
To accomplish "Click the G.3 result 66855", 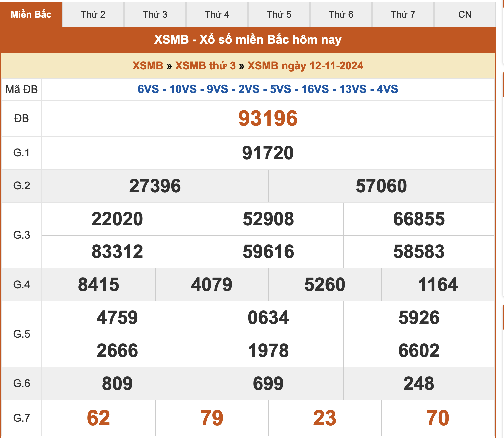I will point(419,219).
